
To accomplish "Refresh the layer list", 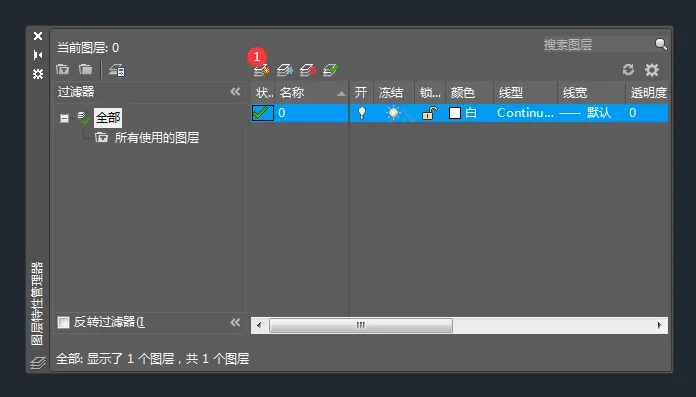I will point(628,70).
